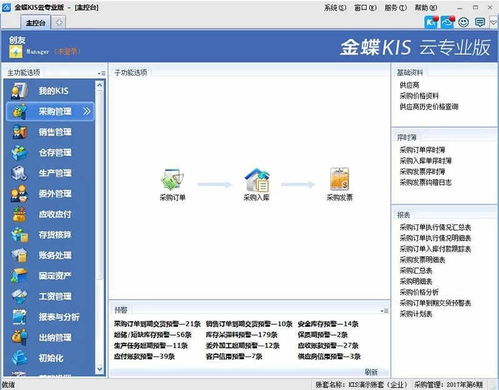Open report 采购汇总表
499x390 pixels.
click(x=416, y=270)
